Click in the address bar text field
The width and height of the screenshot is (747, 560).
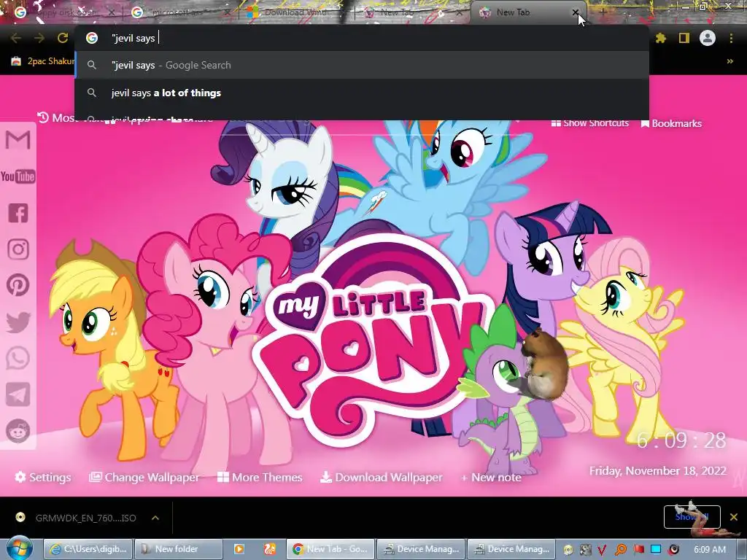click(x=362, y=38)
